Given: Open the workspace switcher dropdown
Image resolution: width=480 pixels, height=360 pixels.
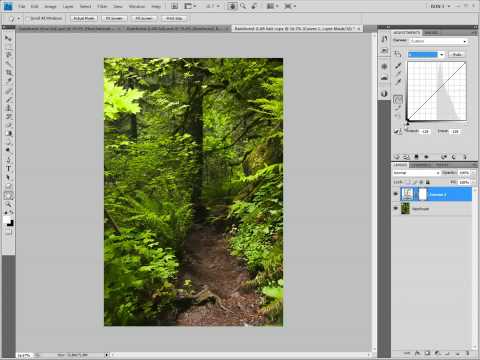Looking at the screenshot, I should (440, 6).
